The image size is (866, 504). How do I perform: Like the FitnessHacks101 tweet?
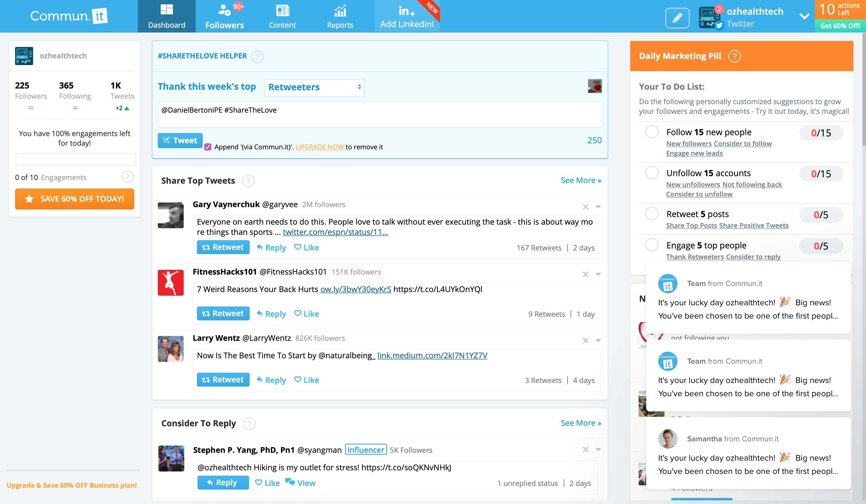tap(307, 314)
